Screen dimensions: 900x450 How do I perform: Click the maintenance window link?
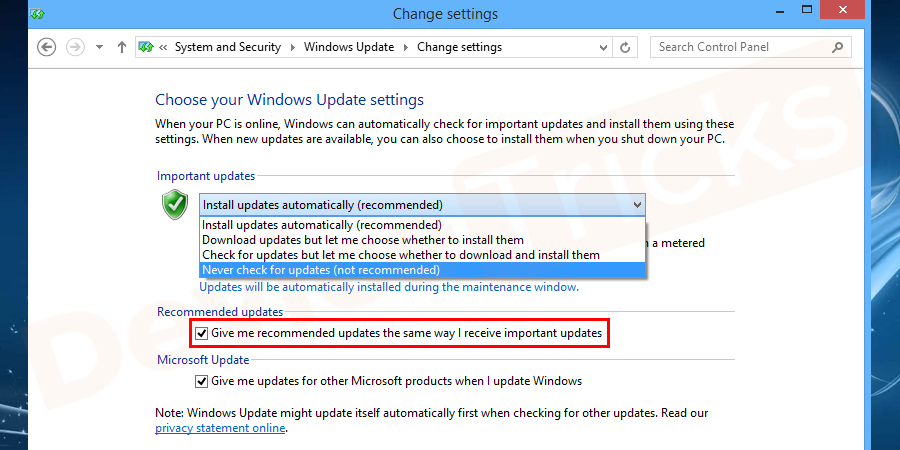[x=388, y=287]
